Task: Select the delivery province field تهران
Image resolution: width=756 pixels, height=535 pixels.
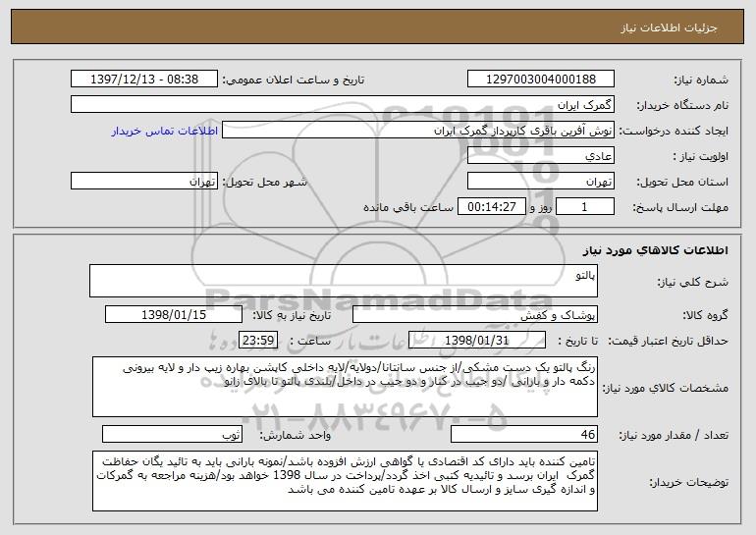Action: pos(540,182)
